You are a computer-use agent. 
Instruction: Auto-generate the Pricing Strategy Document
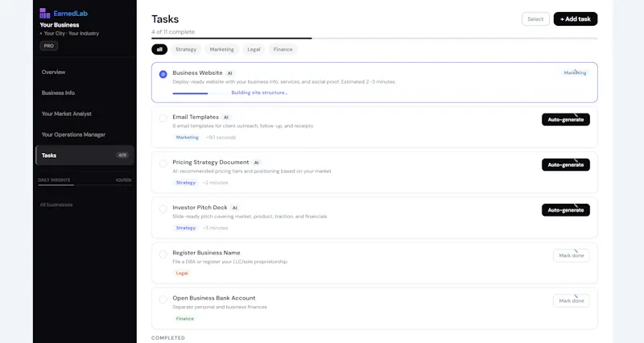pyautogui.click(x=566, y=165)
